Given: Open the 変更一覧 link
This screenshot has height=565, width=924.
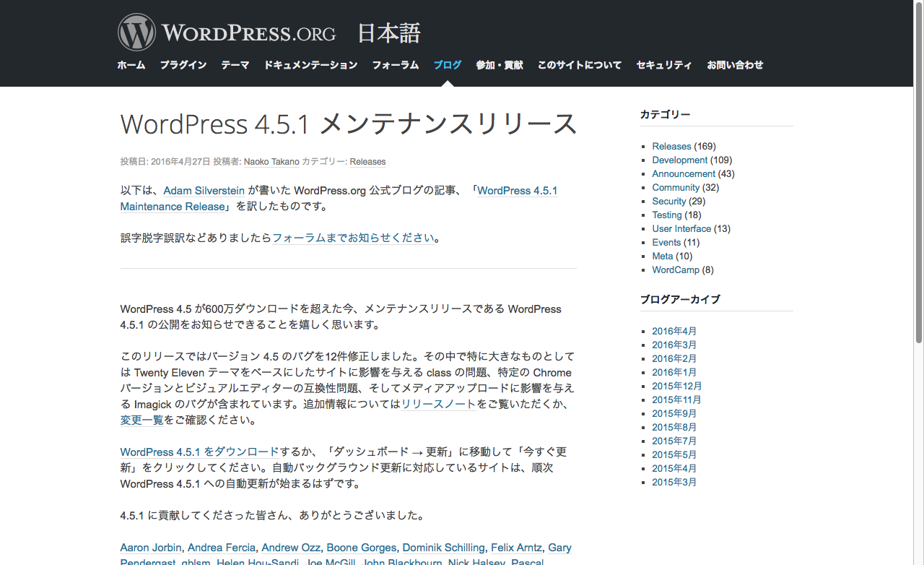Looking at the screenshot, I should [142, 420].
